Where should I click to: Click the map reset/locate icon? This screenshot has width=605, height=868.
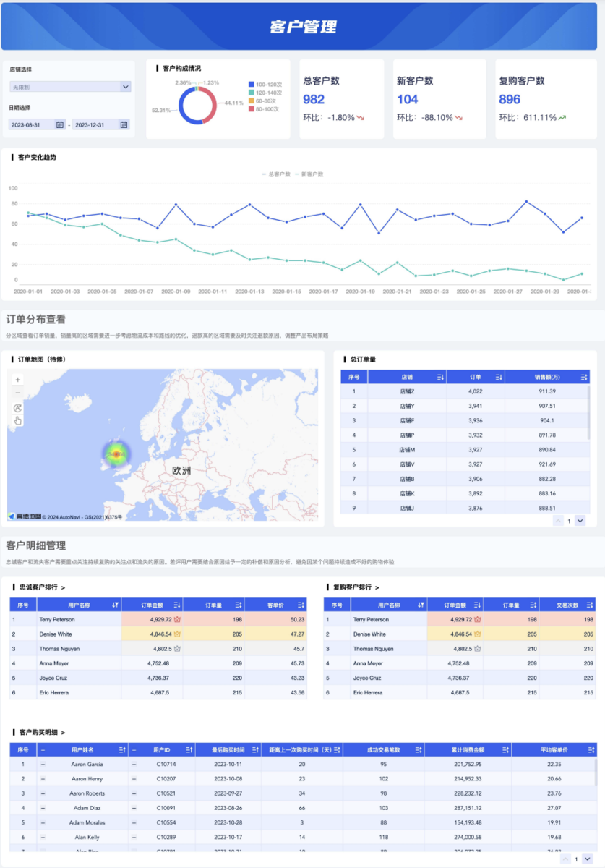tap(18, 408)
